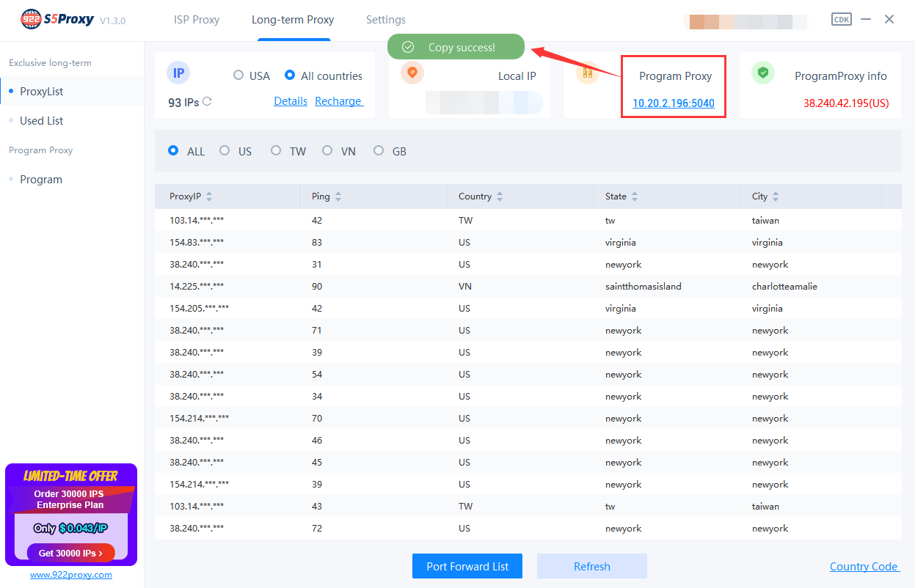The height and width of the screenshot is (588, 915).
Task: Copy the Program Proxy address 10.20.2.196:5040
Action: pyautogui.click(x=674, y=103)
